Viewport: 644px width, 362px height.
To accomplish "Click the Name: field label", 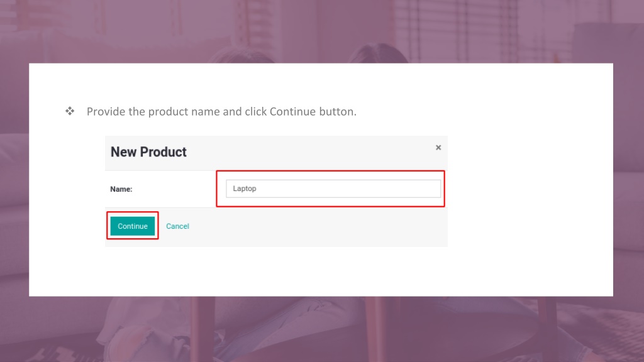I will coord(121,189).
